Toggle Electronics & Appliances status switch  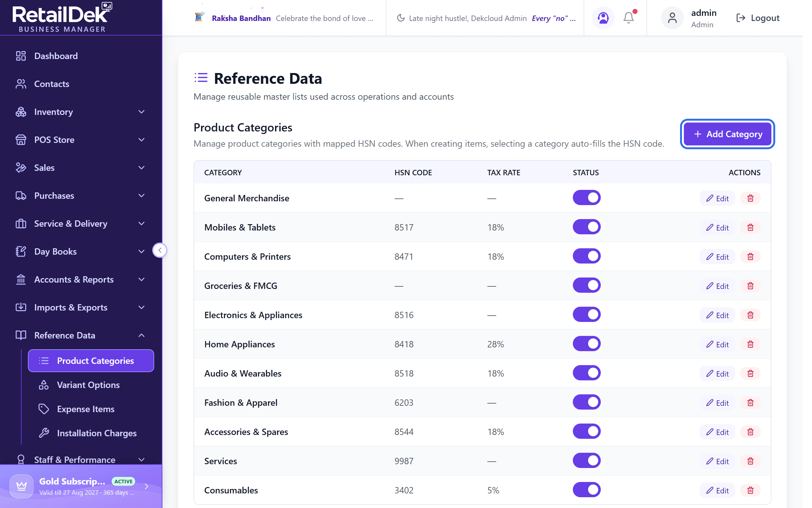point(586,314)
